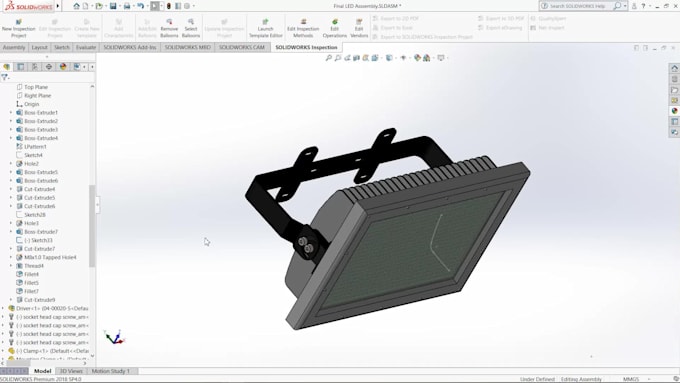Switch to the Sketch tab
680x383 pixels.
(x=62, y=47)
